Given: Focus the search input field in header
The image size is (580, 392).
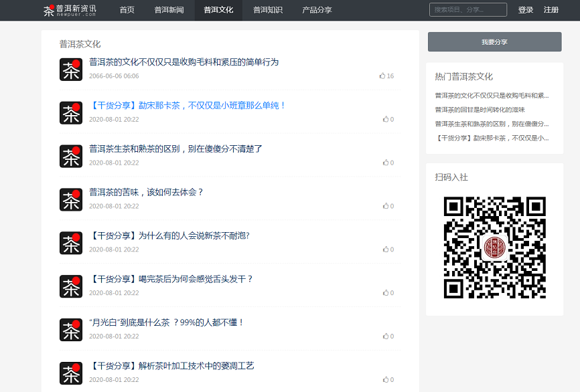Looking at the screenshot, I should point(467,10).
